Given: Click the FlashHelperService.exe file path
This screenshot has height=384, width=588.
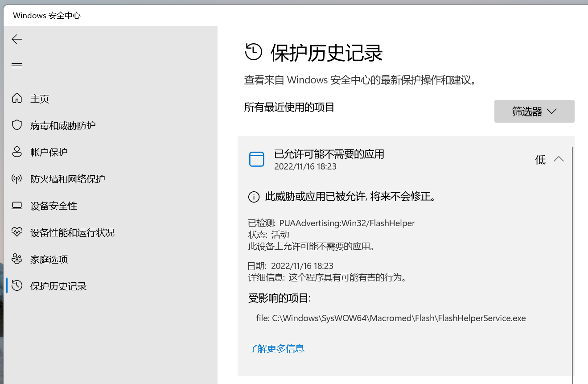Looking at the screenshot, I should point(391,318).
